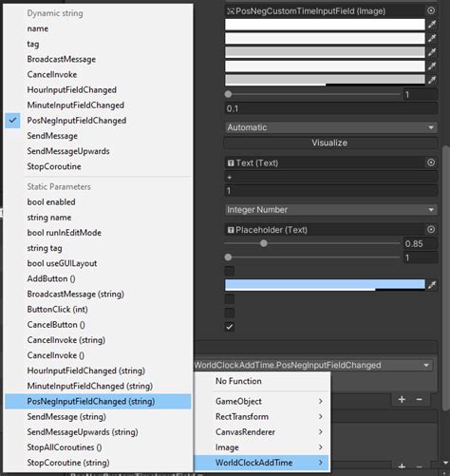Select dynamic name entry

(x=98, y=29)
